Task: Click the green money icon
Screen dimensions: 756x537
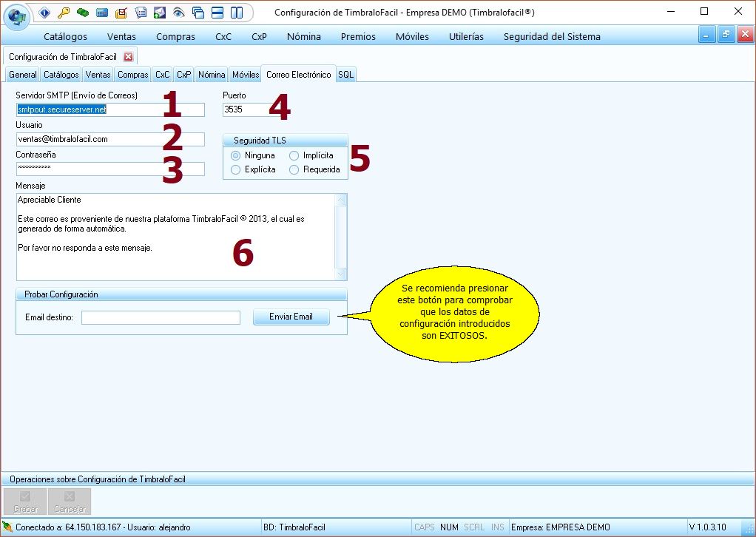Action: pyautogui.click(x=83, y=13)
